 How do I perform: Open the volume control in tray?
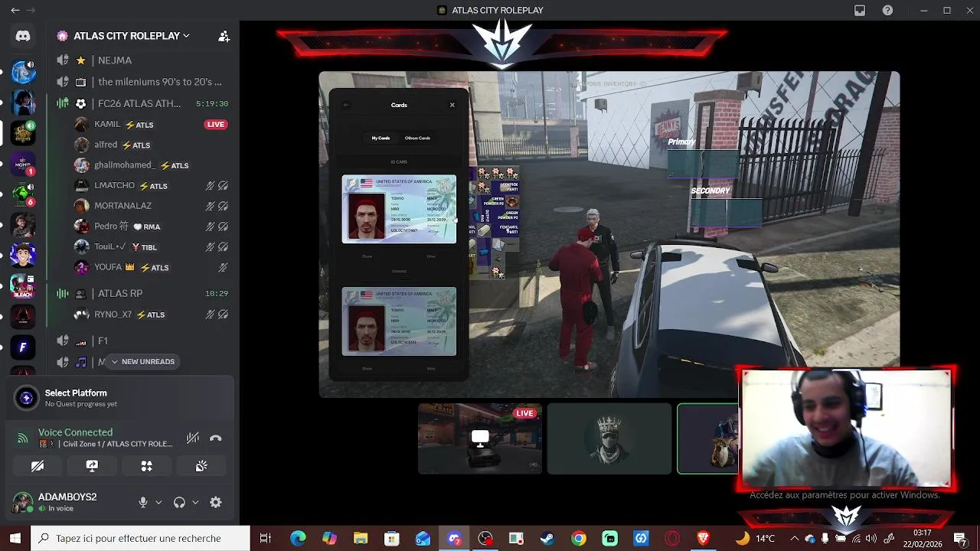(871, 538)
